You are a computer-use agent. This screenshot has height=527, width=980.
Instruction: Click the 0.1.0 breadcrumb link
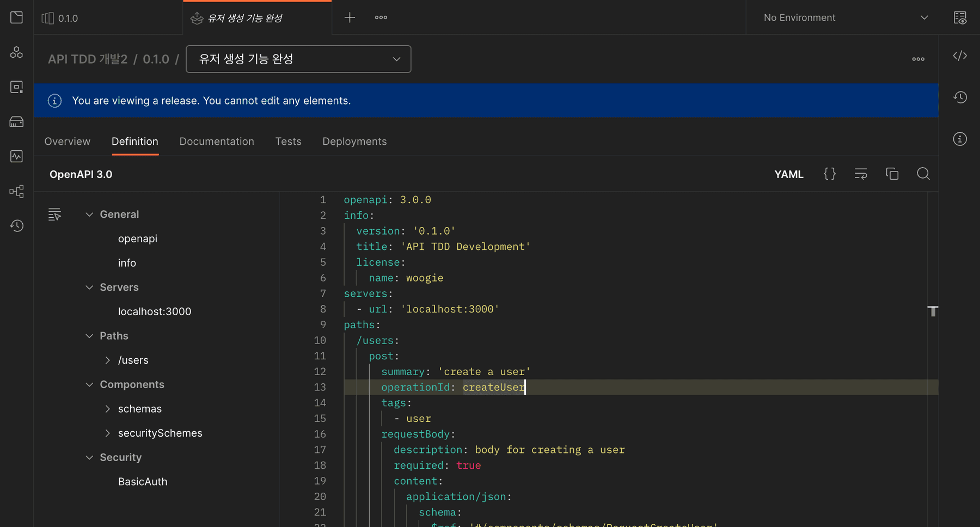click(x=156, y=59)
